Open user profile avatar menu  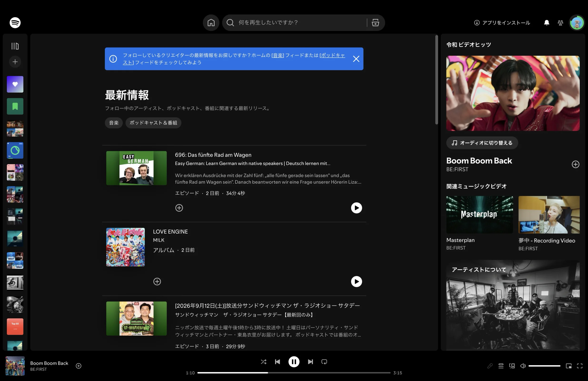tap(577, 23)
